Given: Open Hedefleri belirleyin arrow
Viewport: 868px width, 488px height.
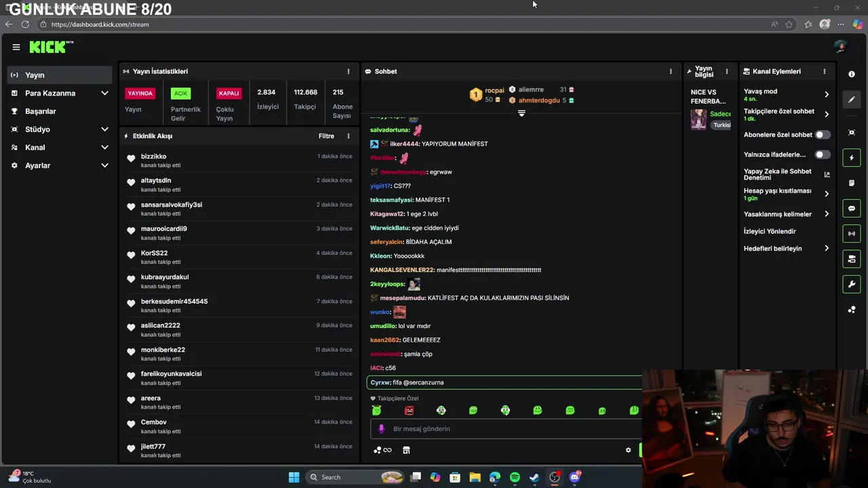Looking at the screenshot, I should (x=827, y=248).
